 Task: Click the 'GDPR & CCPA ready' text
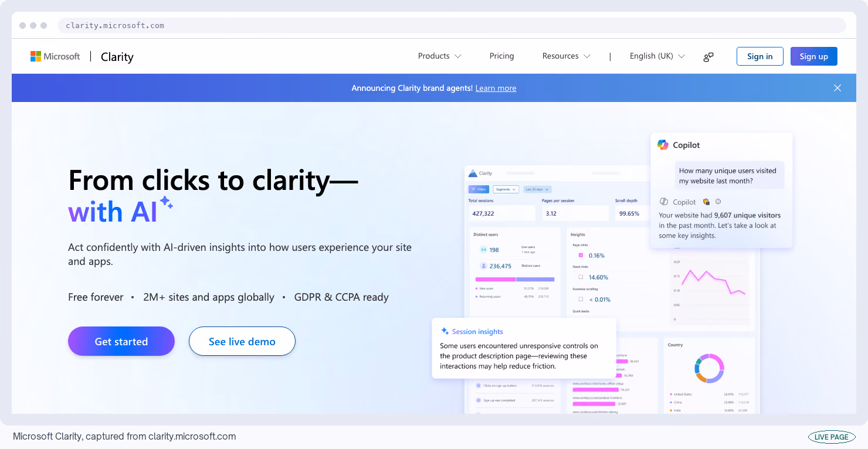point(341,297)
